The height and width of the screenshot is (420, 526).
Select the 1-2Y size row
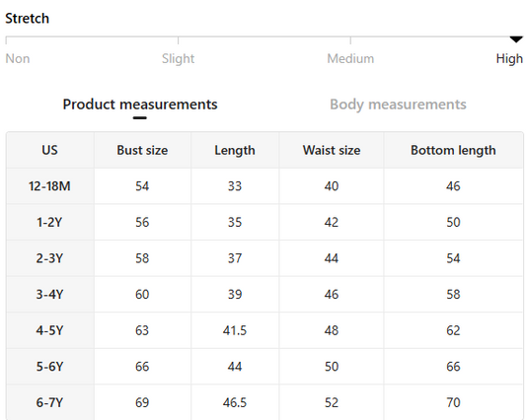264,222
